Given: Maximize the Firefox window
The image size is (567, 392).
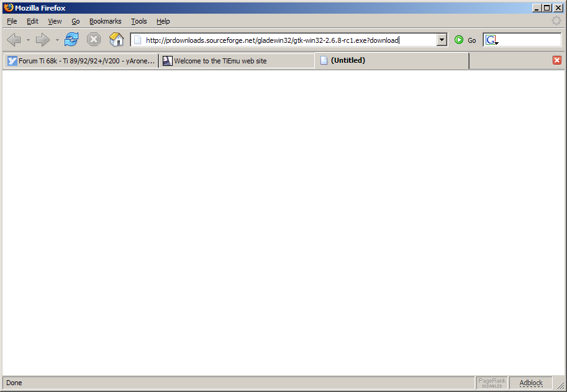Looking at the screenshot, I should (547, 7).
